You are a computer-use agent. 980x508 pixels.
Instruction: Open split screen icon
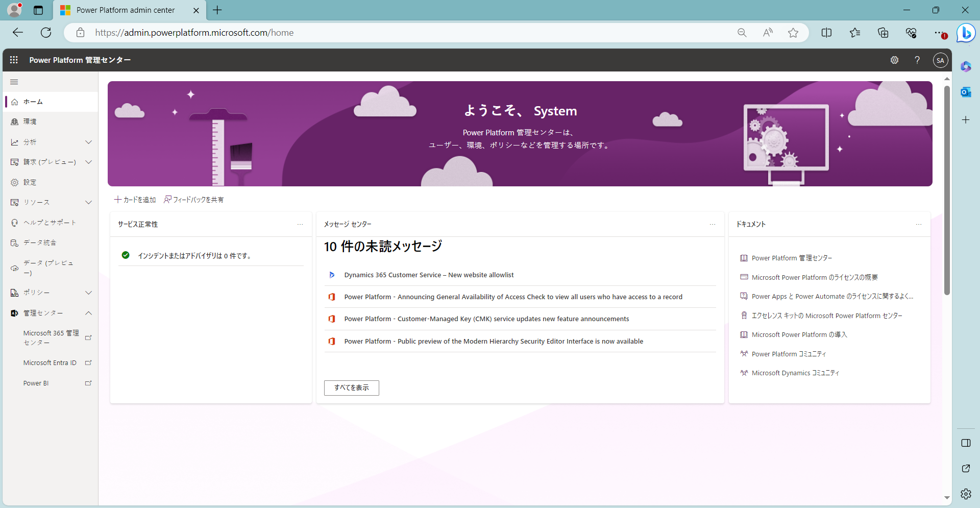826,33
